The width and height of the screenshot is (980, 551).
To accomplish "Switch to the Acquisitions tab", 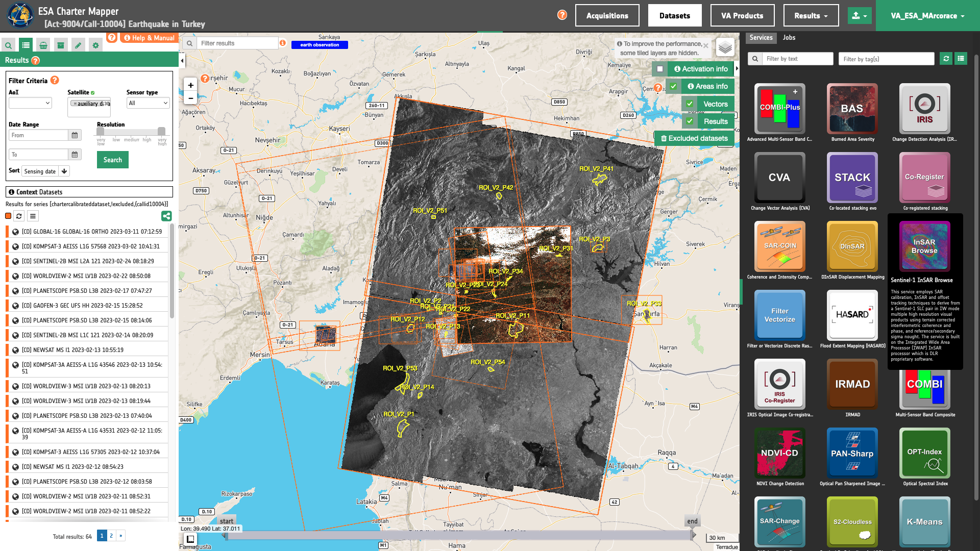I will click(607, 15).
